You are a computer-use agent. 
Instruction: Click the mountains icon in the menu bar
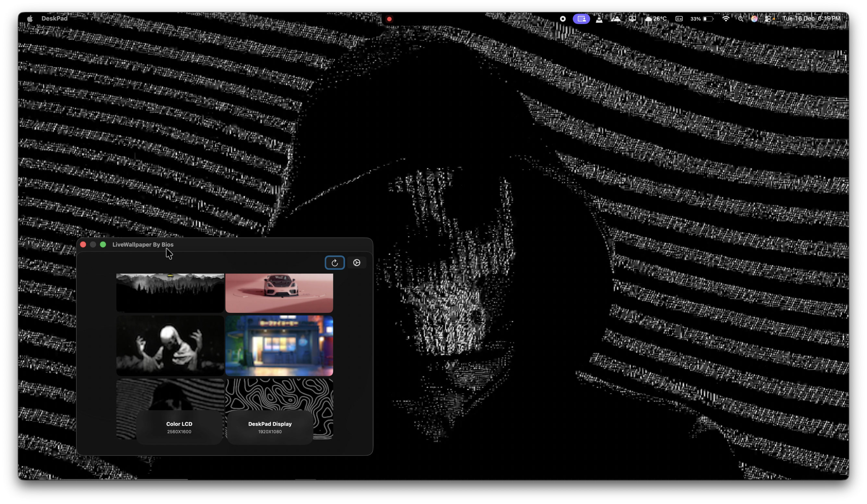click(616, 18)
